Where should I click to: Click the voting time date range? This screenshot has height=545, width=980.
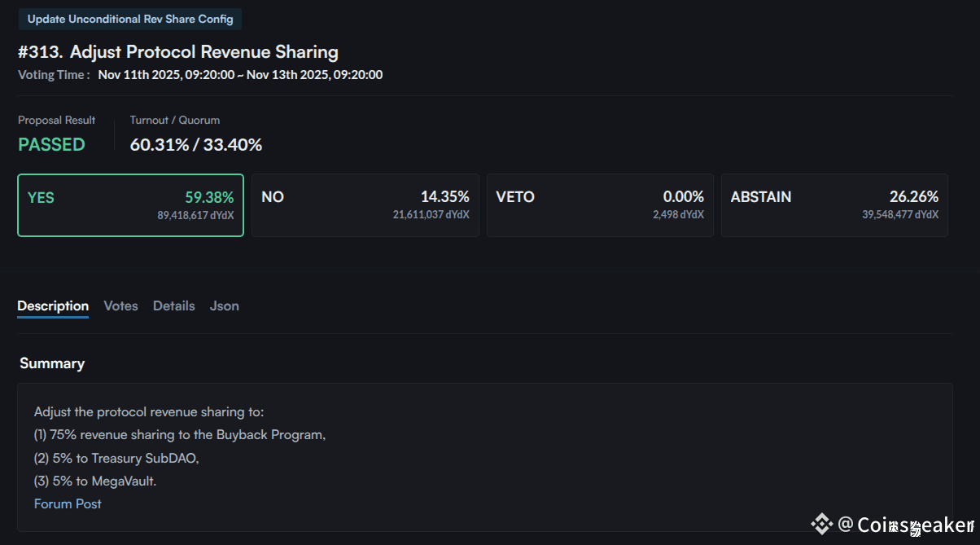(x=240, y=75)
